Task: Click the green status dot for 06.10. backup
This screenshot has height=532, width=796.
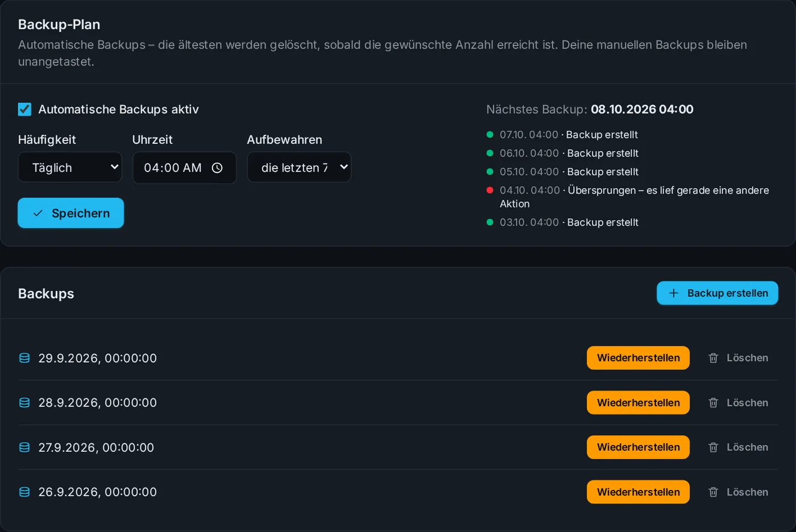Action: (490, 153)
